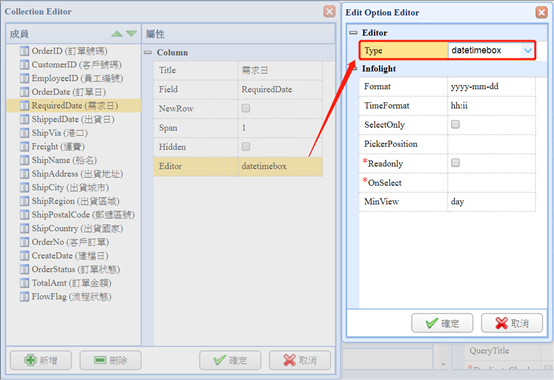Viewport: 554px width, 380px height.
Task: Click the Field value RequiredDate
Action: 280,89
